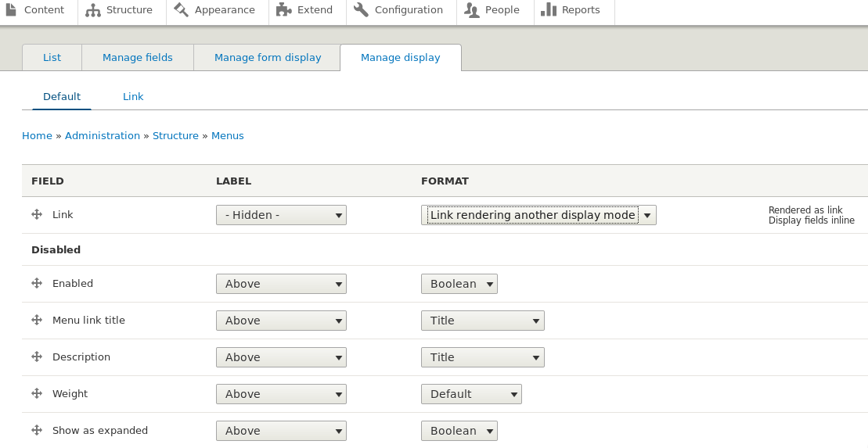868x448 pixels.
Task: Click the drag handle for Link field
Action: pos(37,215)
